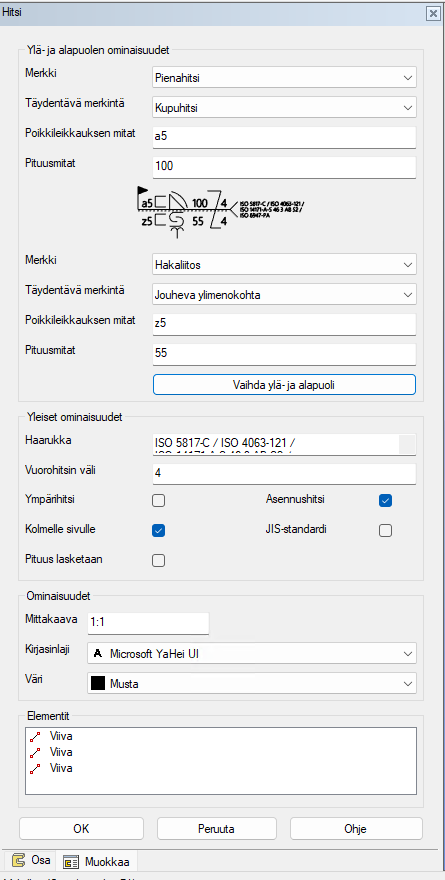This screenshot has width=445, height=880.
Task: Expand the Kupuhitsi Täydentävä merkintä dropdown
Action: tap(285, 108)
